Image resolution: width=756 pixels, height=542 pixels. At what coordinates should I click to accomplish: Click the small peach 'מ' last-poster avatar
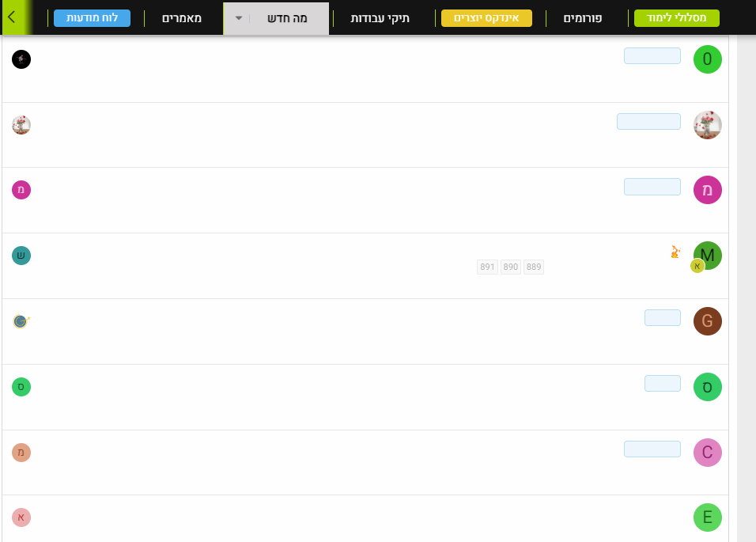tap(21, 453)
